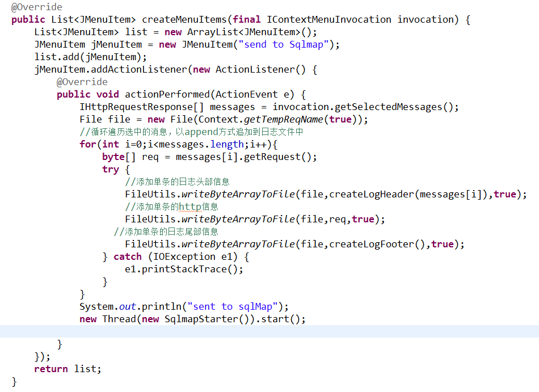The height and width of the screenshot is (392, 539).
Task: Click the e1.printStackTrace statement
Action: pos(184,269)
